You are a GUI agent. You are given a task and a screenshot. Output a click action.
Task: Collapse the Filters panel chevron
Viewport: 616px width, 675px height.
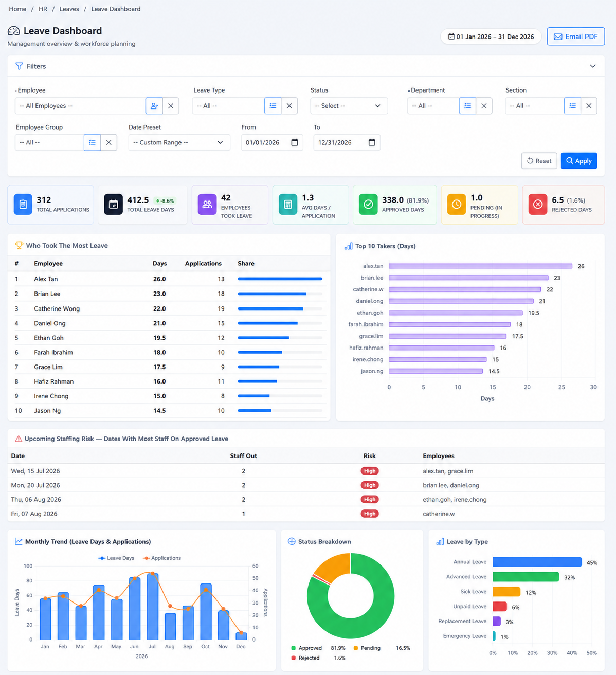[x=593, y=66]
